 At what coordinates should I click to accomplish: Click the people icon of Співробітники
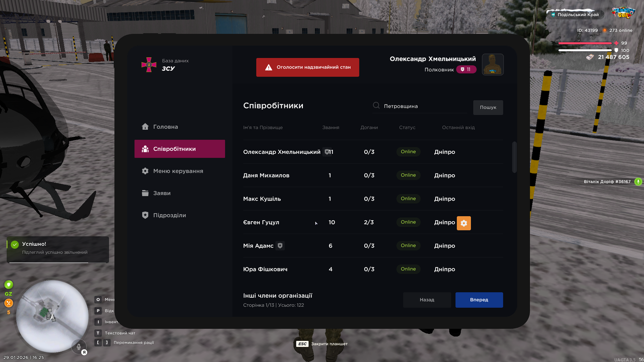(145, 149)
